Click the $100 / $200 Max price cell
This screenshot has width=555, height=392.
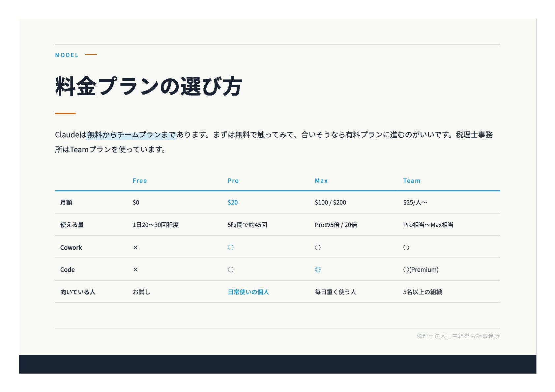[331, 202]
